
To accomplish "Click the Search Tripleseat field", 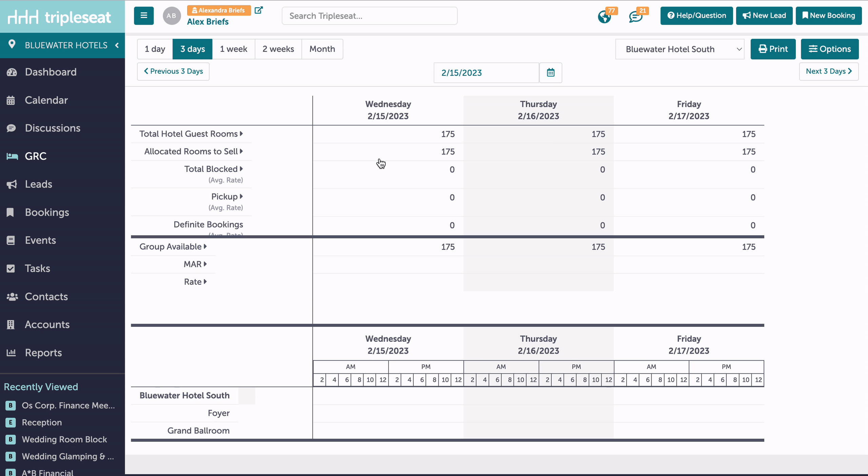I will pos(370,16).
